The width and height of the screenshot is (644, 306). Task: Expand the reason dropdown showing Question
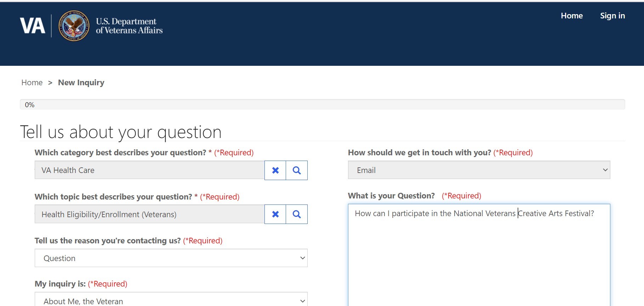[171, 258]
